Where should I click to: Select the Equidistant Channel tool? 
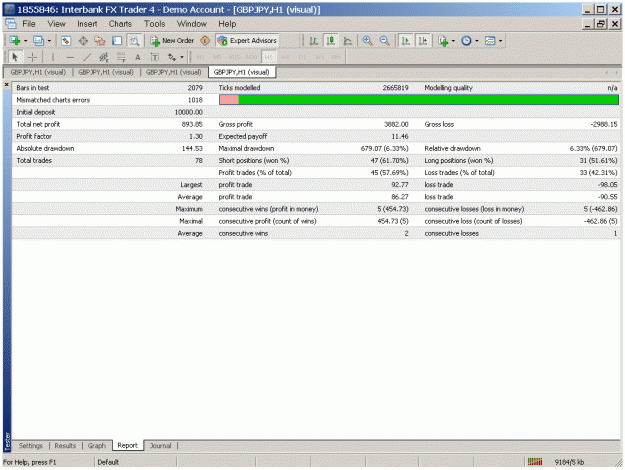tap(104, 57)
